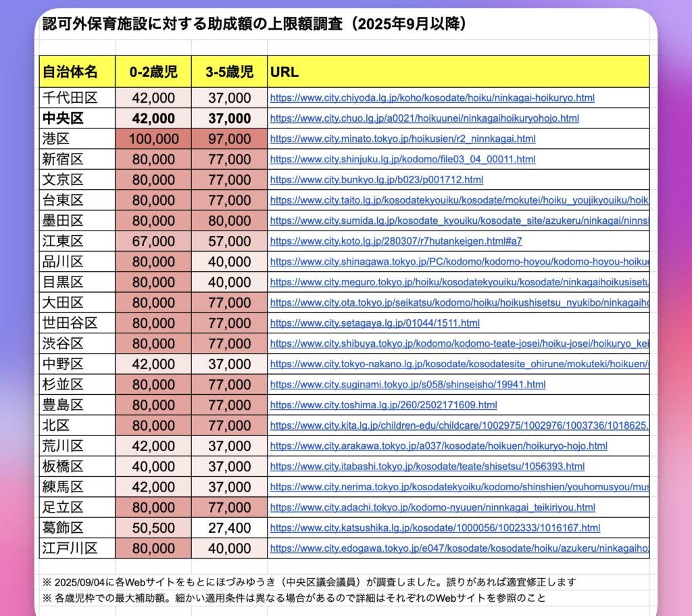This screenshot has height=616, width=692.
Task: Open the city.kita.lg.jp children-edu link
Action: pyautogui.click(x=459, y=425)
